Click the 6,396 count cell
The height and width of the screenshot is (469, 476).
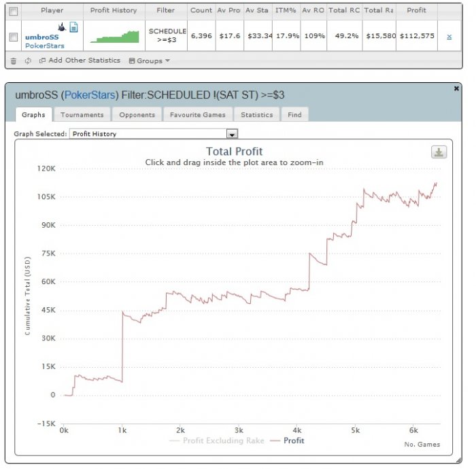[201, 36]
